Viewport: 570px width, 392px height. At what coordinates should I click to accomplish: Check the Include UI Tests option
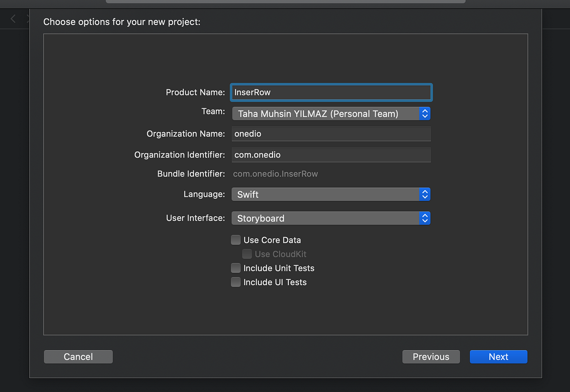236,282
